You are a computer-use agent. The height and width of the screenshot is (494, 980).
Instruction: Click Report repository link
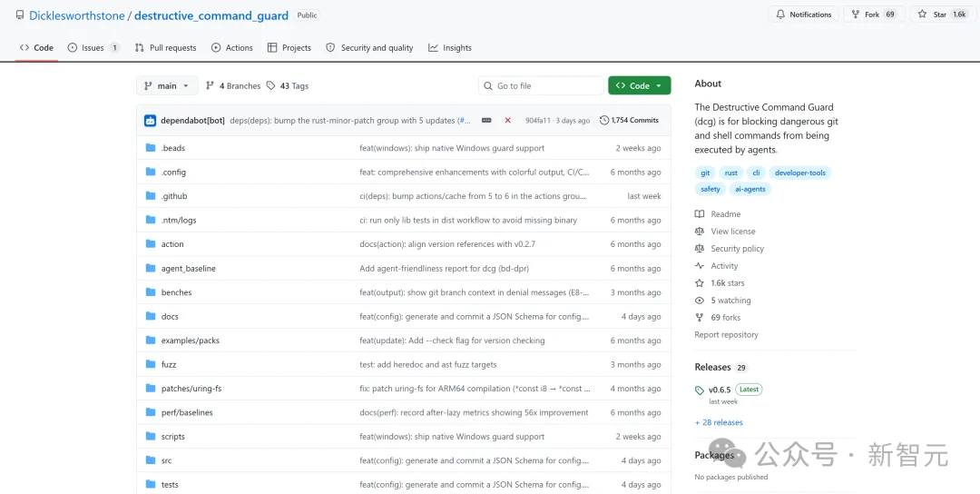pos(726,334)
